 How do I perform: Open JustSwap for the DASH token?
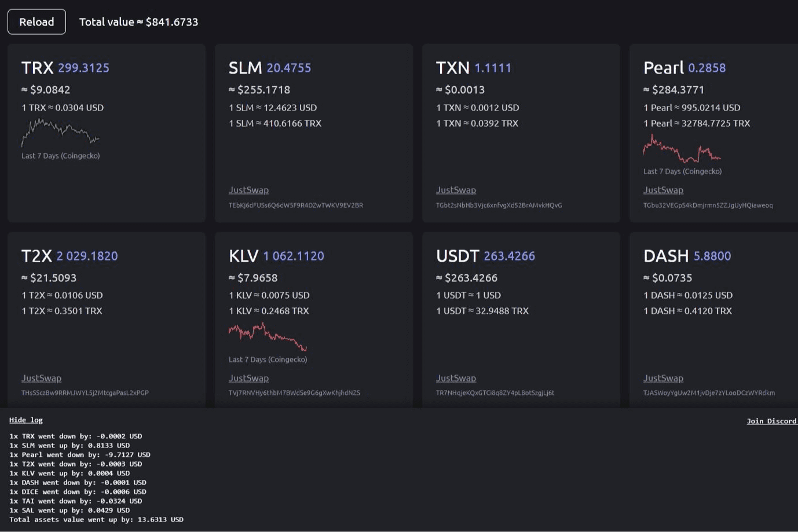pos(663,377)
